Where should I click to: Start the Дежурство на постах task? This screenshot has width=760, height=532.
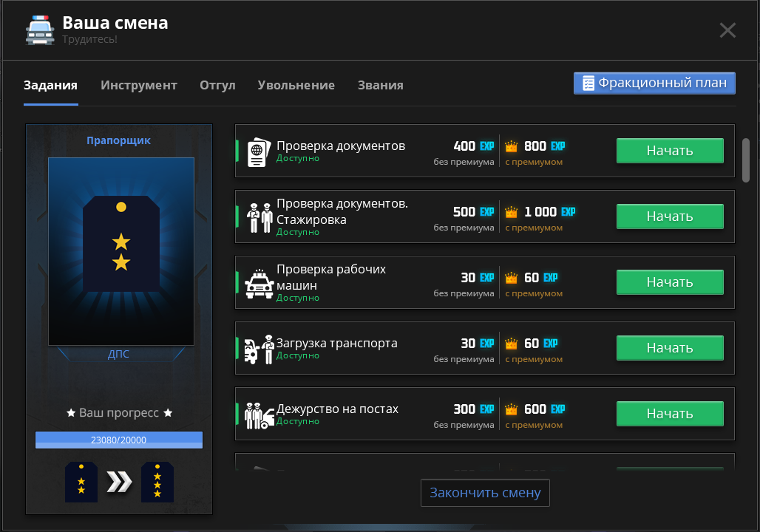click(x=670, y=414)
